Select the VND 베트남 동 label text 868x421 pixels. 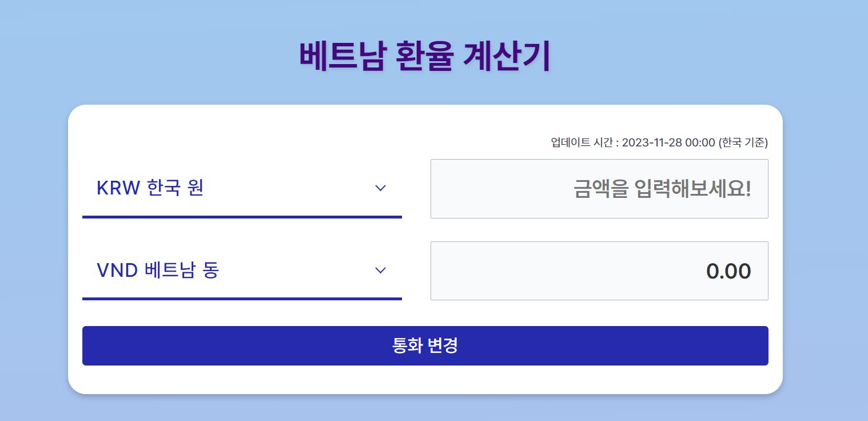pyautogui.click(x=158, y=271)
